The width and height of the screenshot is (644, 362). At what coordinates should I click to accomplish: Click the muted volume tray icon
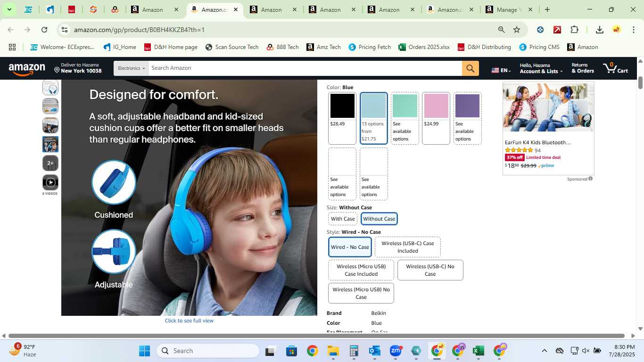[x=586, y=351]
